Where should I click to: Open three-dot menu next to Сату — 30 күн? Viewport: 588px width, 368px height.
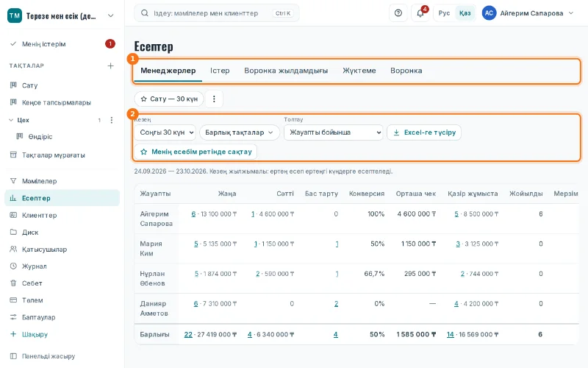pos(214,99)
